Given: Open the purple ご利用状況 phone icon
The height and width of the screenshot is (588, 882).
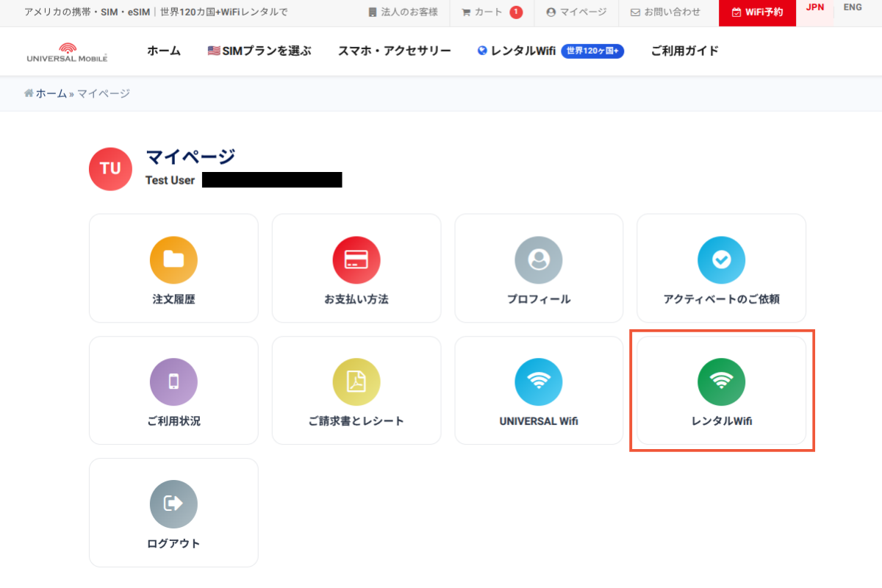Looking at the screenshot, I should tap(173, 382).
